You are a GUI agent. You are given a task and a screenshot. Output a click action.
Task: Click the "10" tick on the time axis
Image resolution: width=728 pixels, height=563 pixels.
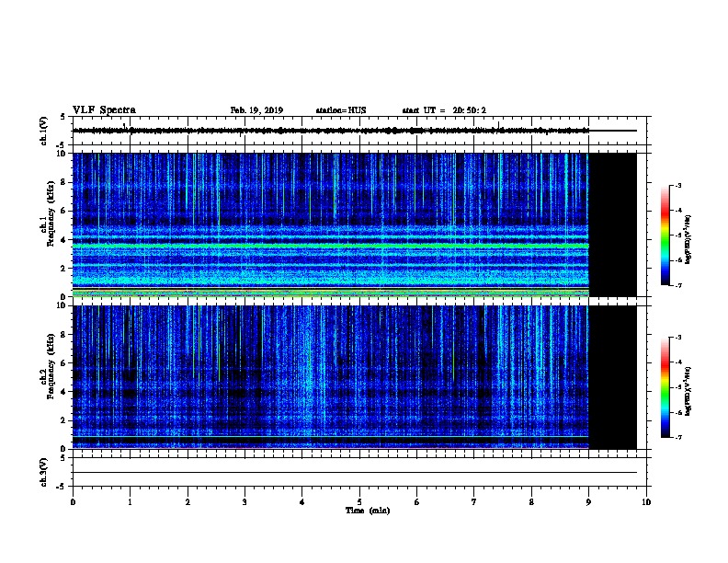click(646, 502)
